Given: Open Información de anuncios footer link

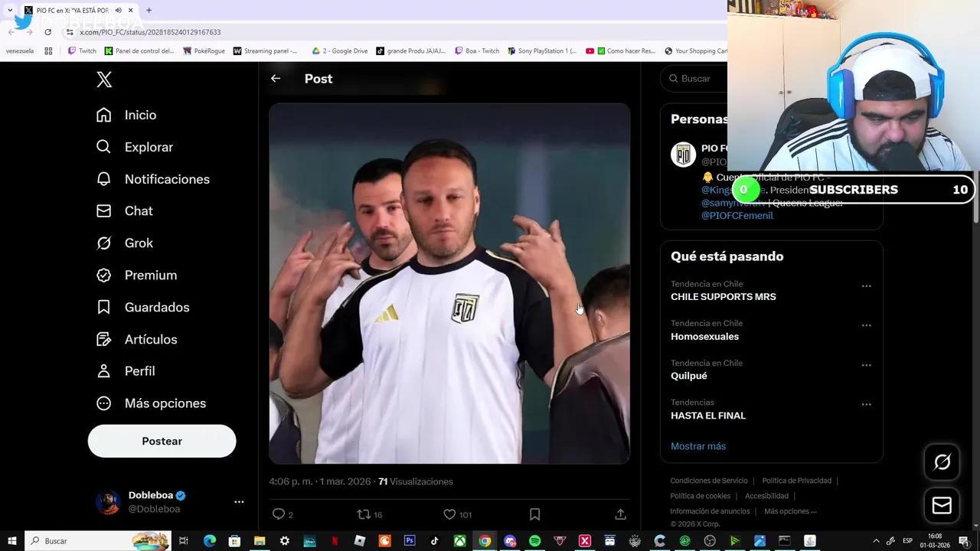Looking at the screenshot, I should (710, 511).
